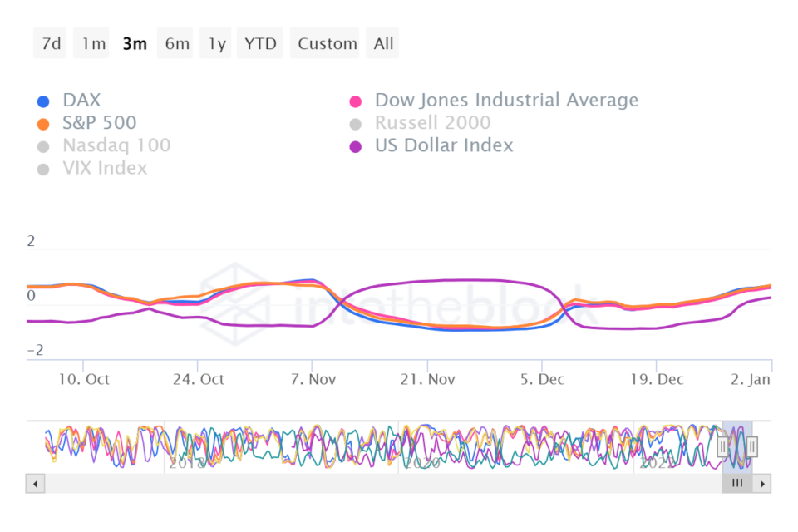Open the Custom range option
The width and height of the screenshot is (798, 532).
[x=325, y=43]
